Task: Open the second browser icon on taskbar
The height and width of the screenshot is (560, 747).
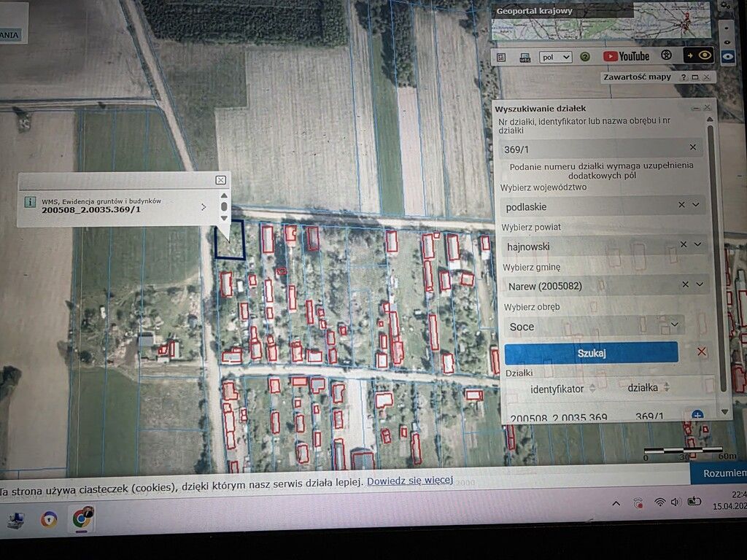Action: click(x=49, y=519)
